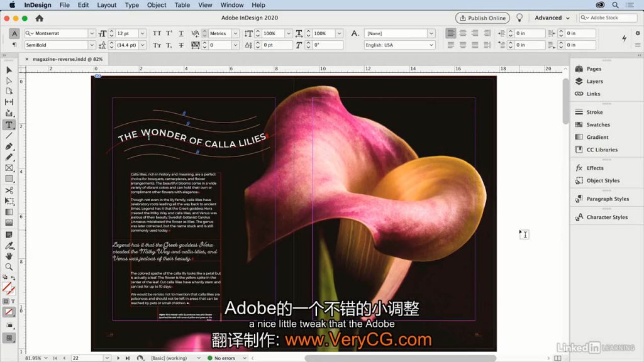Open the Control panel settings gear

click(x=638, y=33)
